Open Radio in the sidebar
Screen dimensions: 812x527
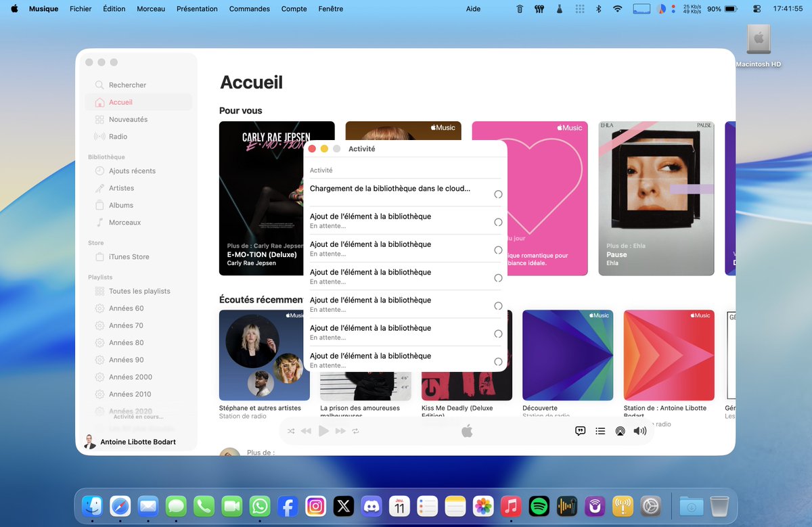139,137
